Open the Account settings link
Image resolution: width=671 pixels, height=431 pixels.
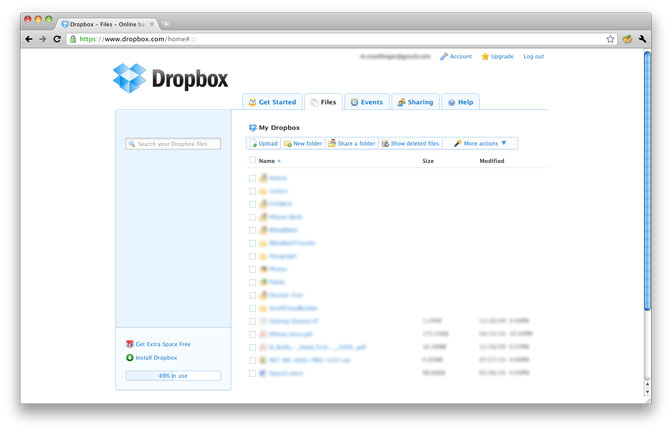(456, 56)
